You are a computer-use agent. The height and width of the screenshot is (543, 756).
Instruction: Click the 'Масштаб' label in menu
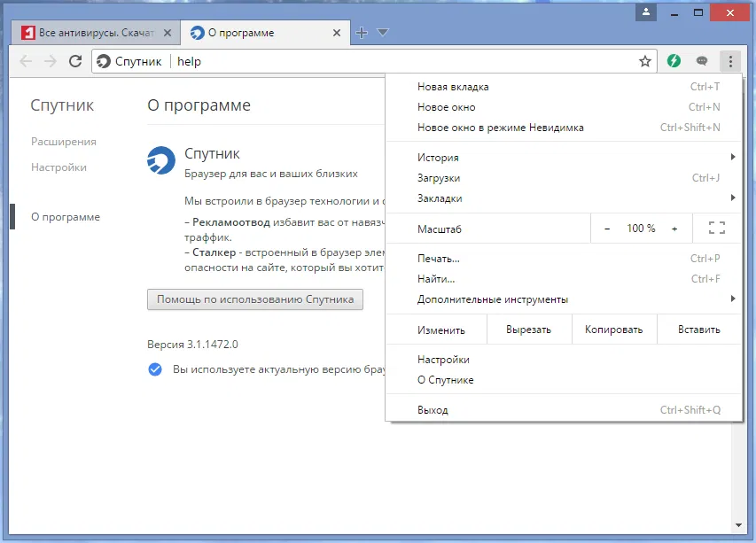point(440,229)
